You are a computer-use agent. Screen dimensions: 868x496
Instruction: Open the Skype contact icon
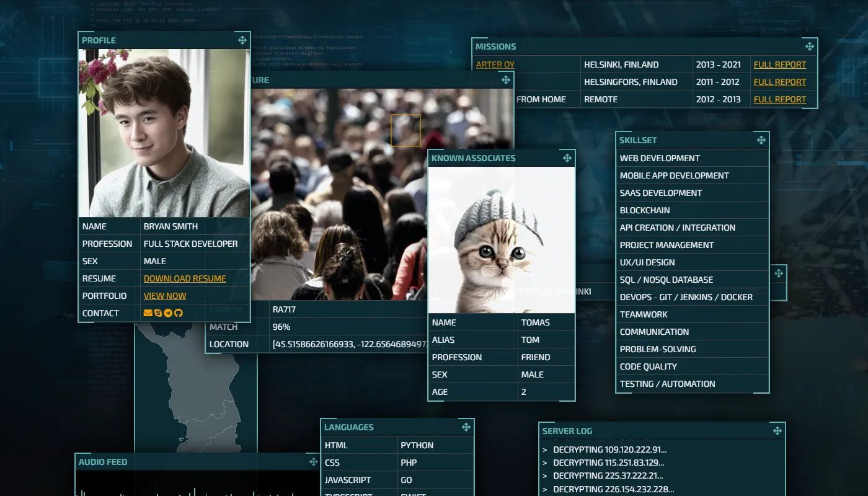(x=158, y=313)
